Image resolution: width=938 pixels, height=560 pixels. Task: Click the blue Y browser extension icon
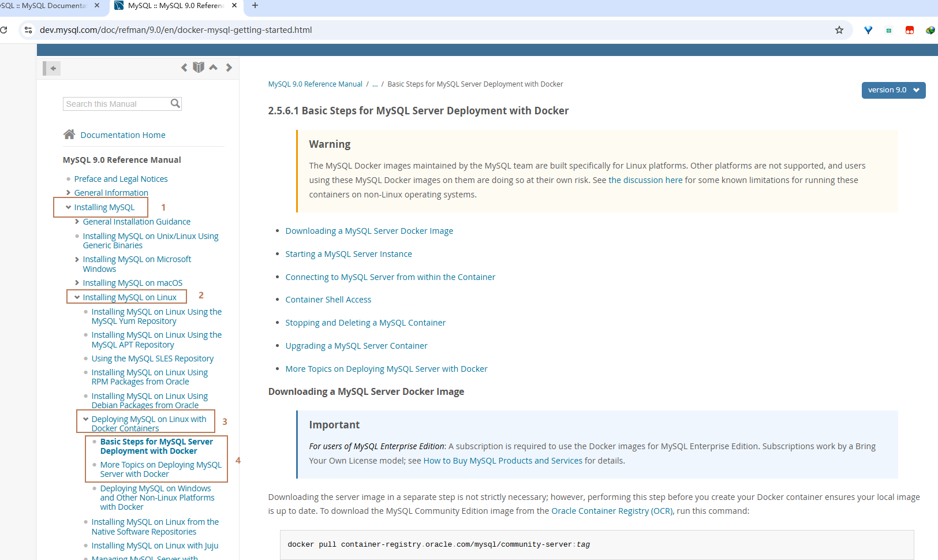tap(868, 30)
